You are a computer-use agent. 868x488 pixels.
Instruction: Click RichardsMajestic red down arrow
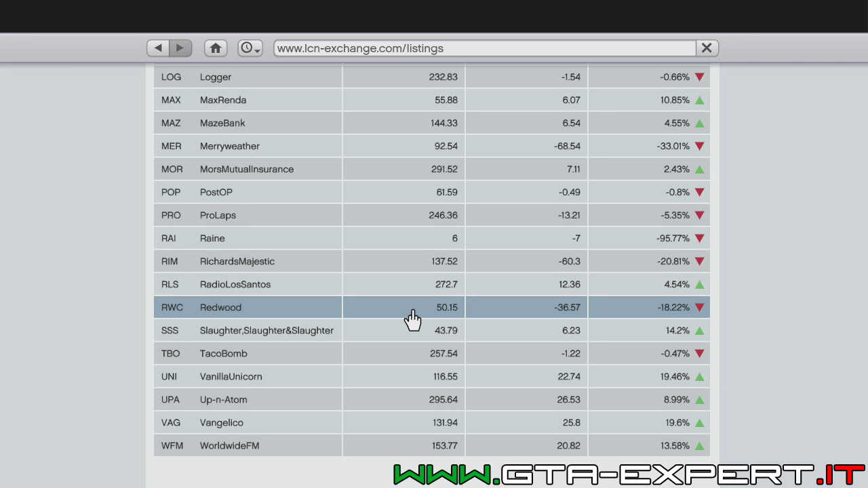coord(700,262)
